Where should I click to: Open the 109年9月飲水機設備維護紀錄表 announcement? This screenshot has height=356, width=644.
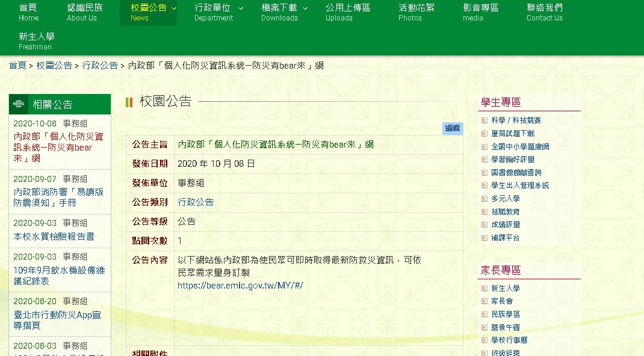(x=59, y=275)
